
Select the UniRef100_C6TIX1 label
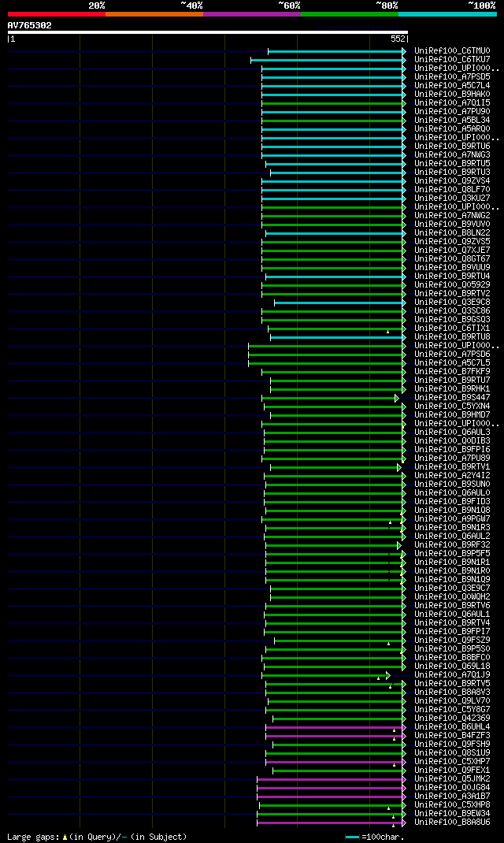tap(452, 328)
